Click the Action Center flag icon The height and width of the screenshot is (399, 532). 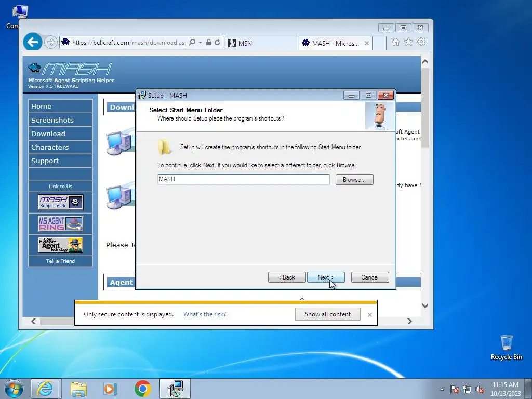click(x=455, y=389)
